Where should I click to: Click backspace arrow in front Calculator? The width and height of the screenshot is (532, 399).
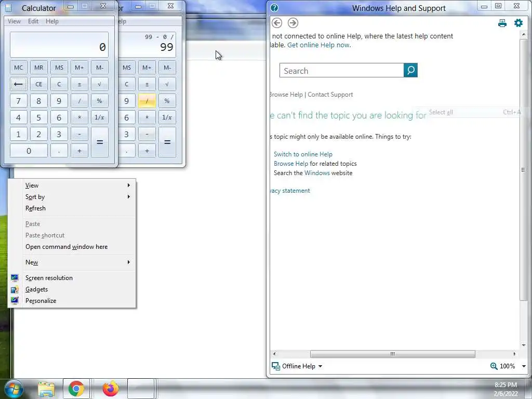pos(18,84)
